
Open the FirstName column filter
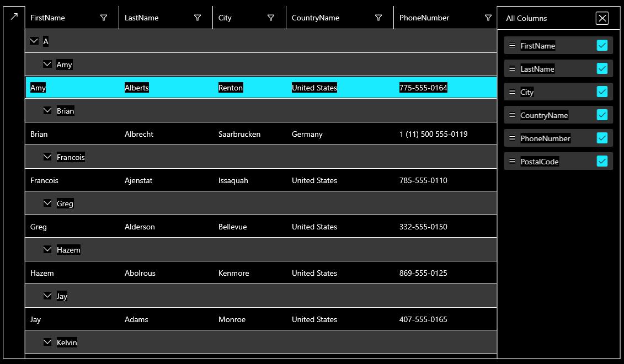(104, 18)
